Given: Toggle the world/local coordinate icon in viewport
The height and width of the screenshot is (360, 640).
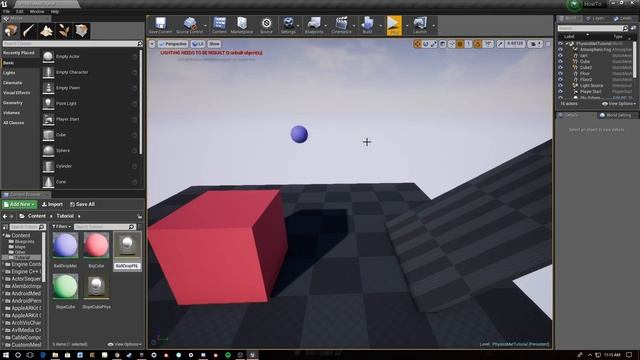Looking at the screenshot, I should [x=443, y=44].
